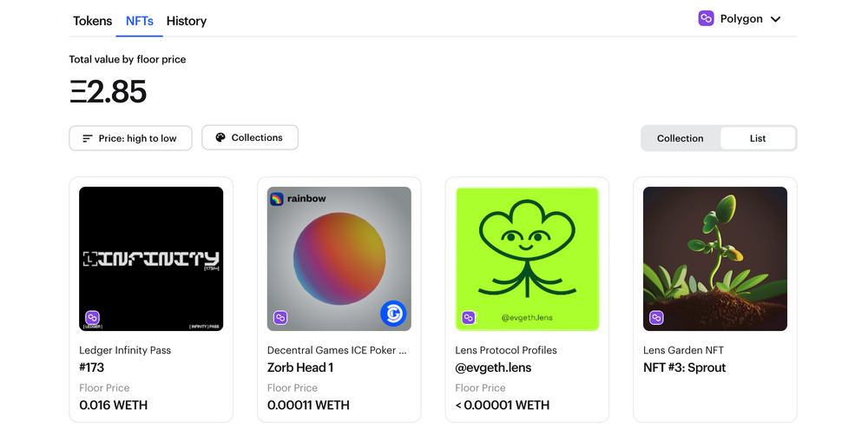868x437 pixels.
Task: Click the Polygon network logo icon
Action: [706, 18]
